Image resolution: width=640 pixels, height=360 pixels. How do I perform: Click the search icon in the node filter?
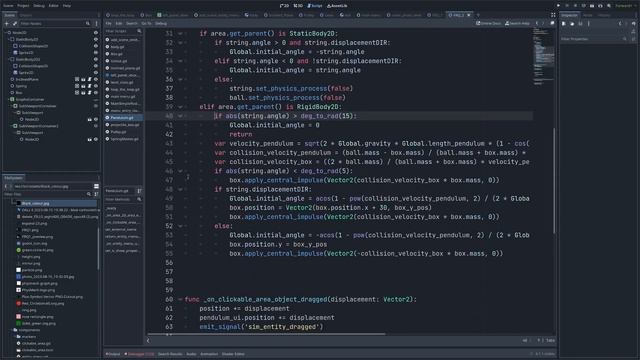pos(88,24)
